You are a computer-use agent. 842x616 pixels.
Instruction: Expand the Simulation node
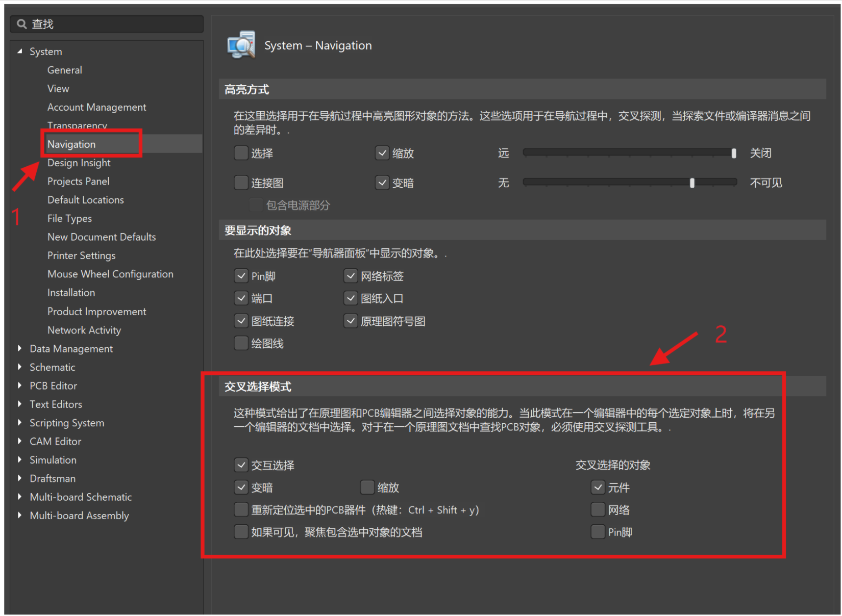coord(20,459)
